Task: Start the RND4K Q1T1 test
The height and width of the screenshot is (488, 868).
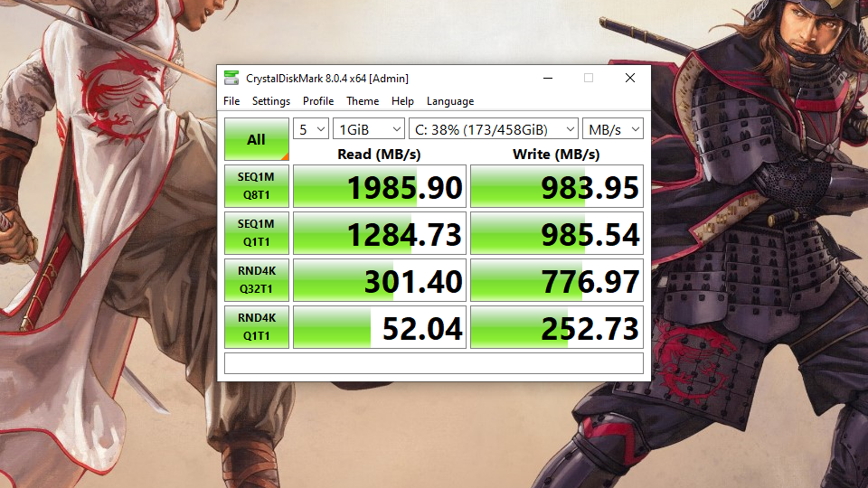Action: [256, 327]
